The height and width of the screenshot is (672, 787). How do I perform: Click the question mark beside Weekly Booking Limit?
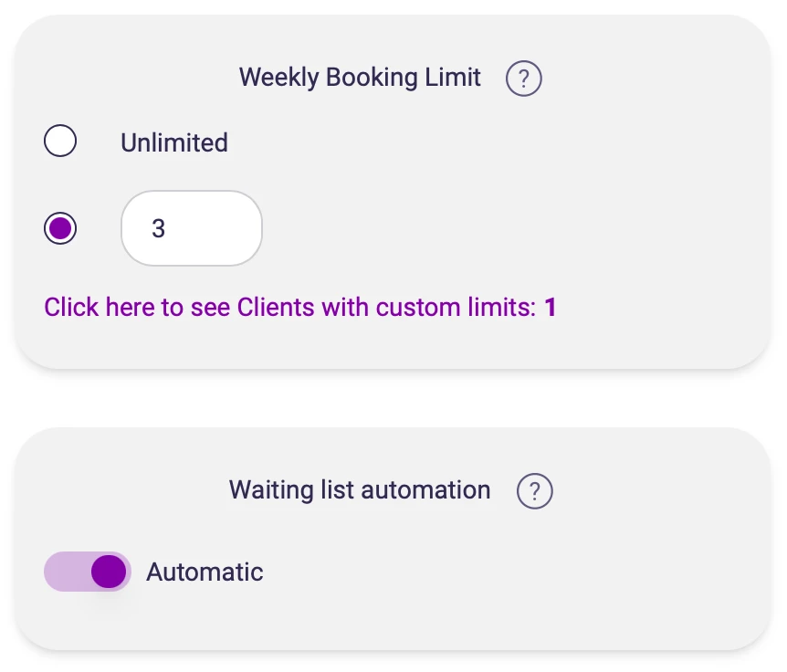click(x=523, y=79)
